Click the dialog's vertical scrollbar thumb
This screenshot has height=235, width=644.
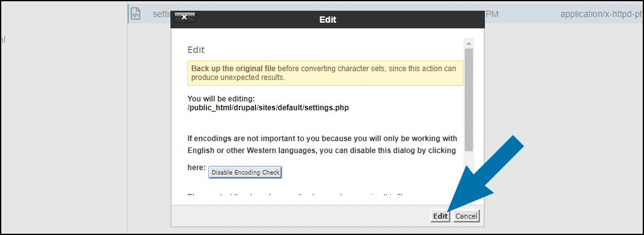coord(469,100)
